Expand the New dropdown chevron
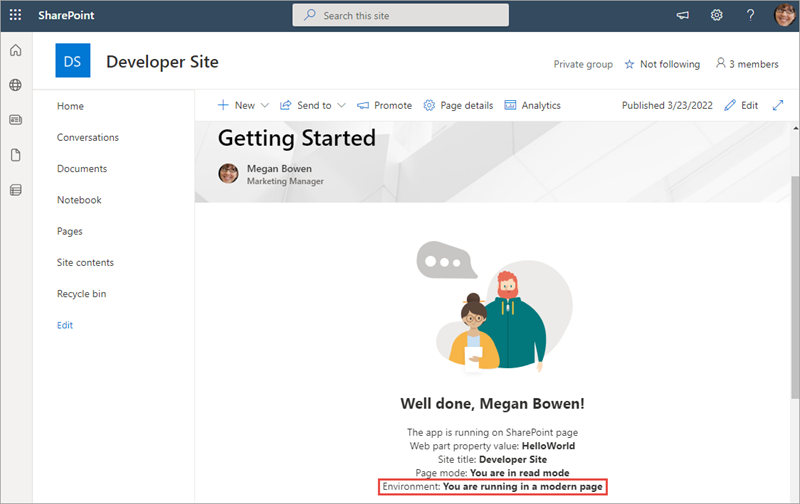 [x=265, y=106]
